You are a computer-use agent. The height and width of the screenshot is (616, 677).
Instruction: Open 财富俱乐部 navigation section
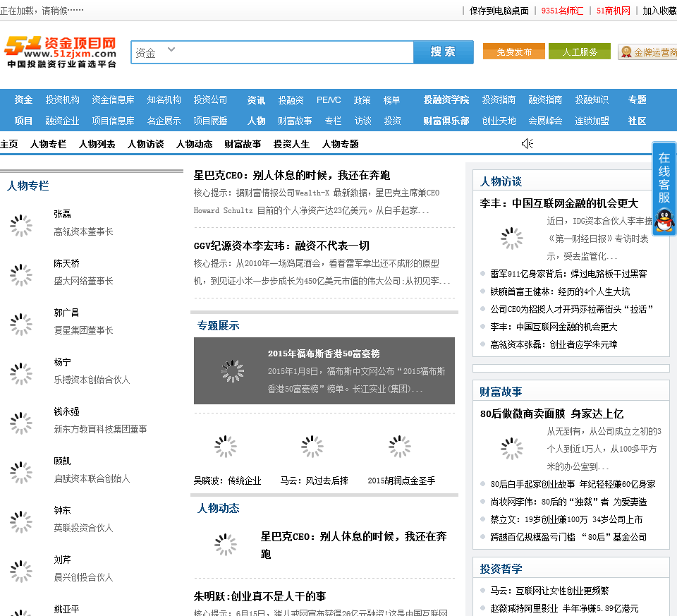click(446, 121)
